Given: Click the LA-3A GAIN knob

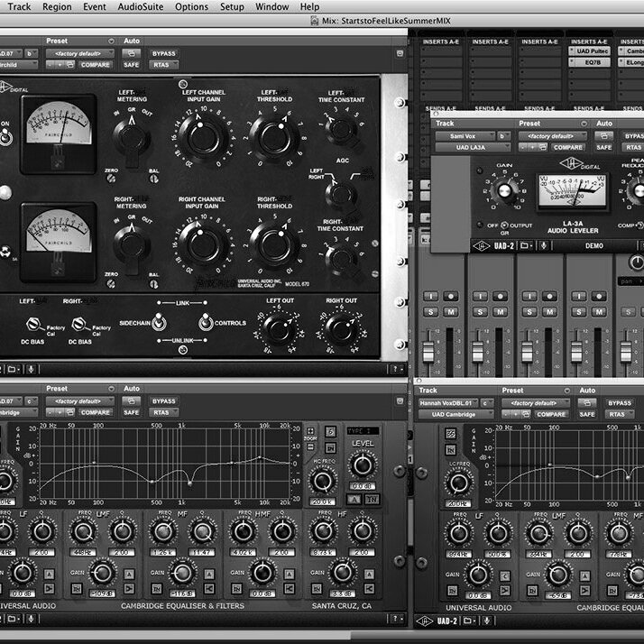Looking at the screenshot, I should click(x=504, y=190).
